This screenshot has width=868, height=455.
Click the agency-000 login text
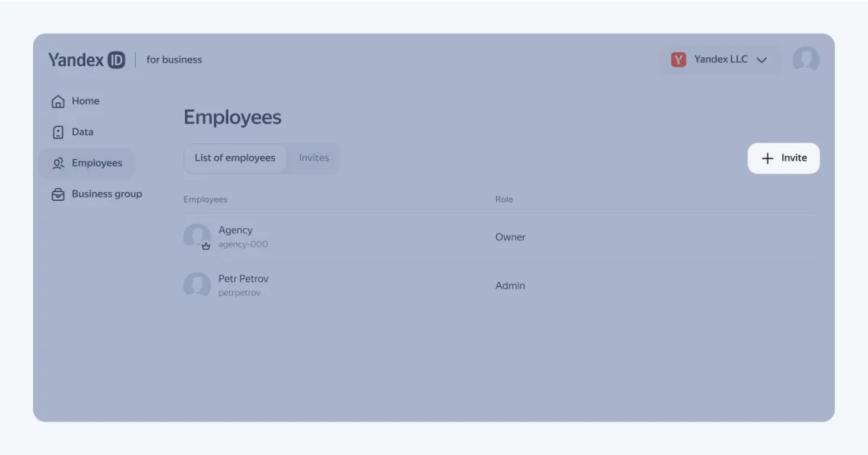coord(243,244)
